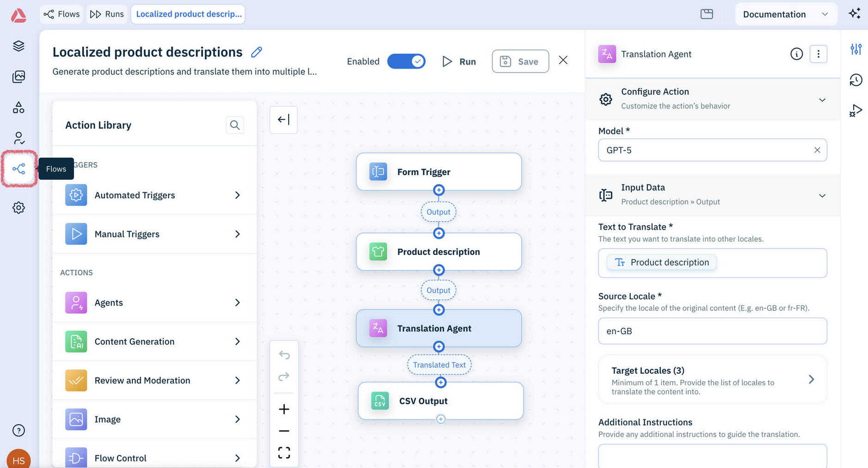Select the Localized product descrip... tab
Image resolution: width=868 pixels, height=468 pixels.
(x=188, y=14)
